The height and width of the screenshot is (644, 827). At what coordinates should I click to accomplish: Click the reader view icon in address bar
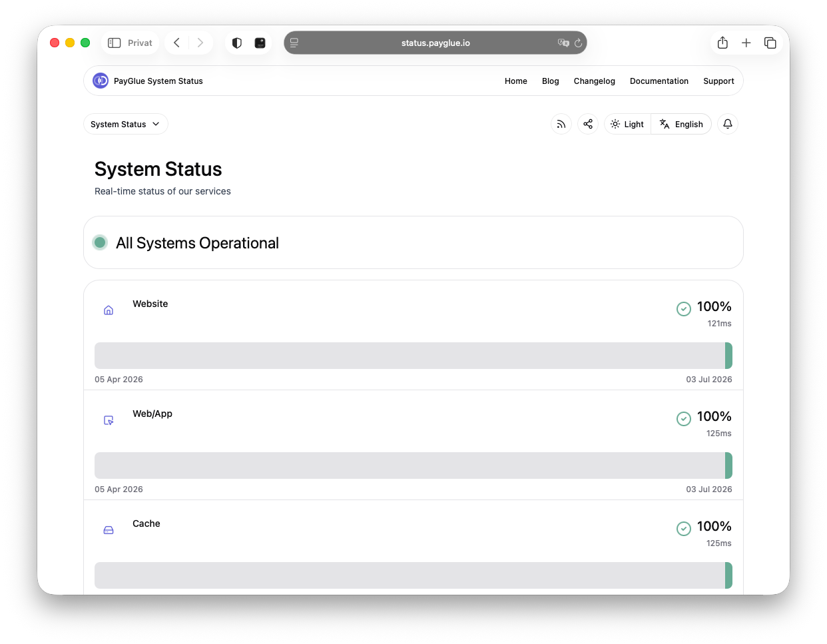click(294, 43)
